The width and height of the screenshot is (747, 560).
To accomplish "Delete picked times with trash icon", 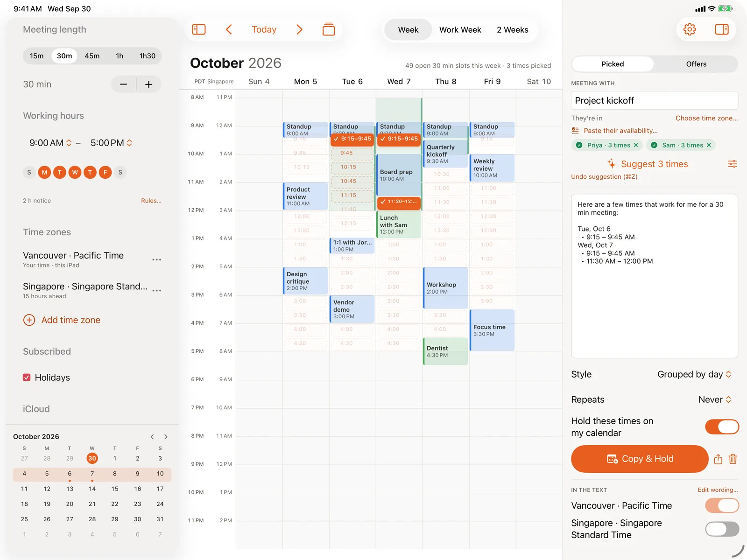I will click(733, 459).
